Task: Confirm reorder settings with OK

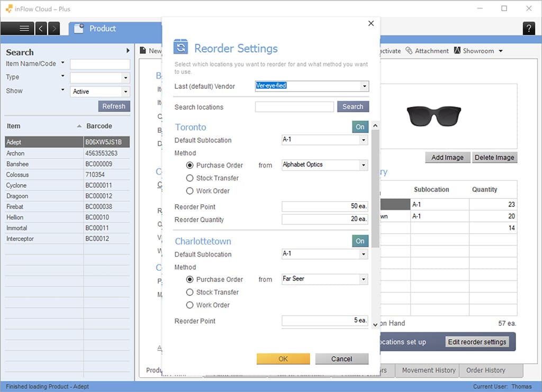Action: pyautogui.click(x=283, y=358)
